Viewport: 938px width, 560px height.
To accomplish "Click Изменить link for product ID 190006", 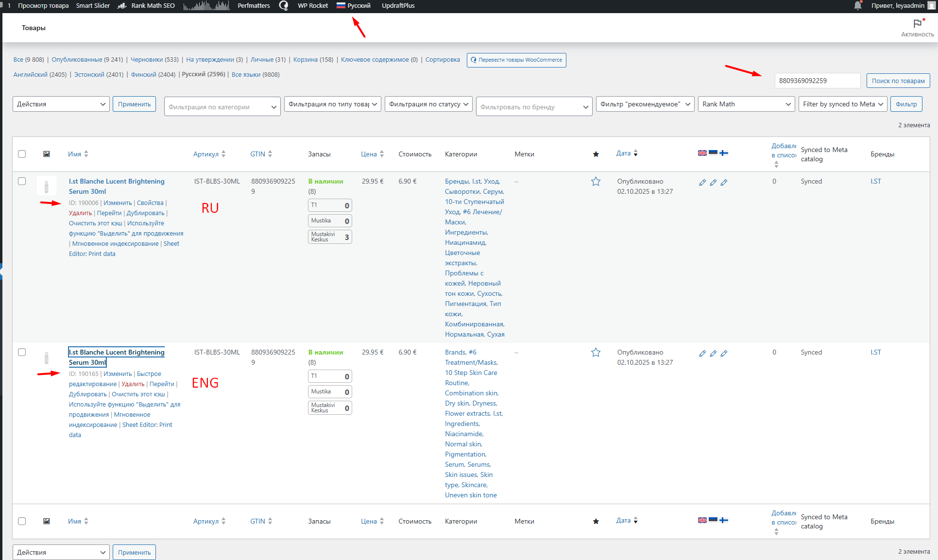I will pos(118,203).
